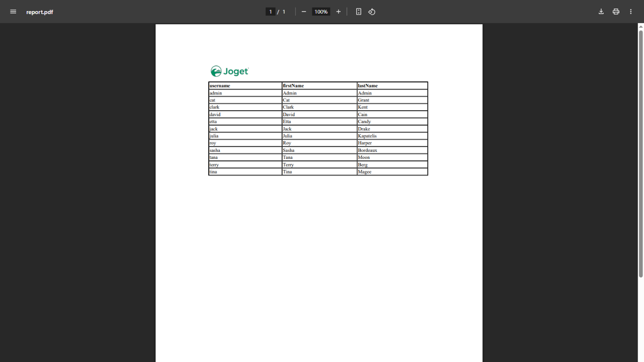
Task: Click the 100% zoom level field
Action: pos(321,12)
